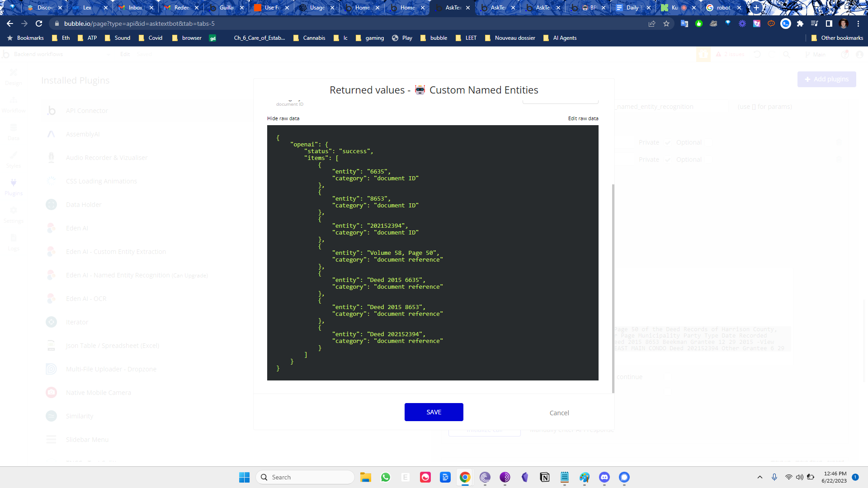This screenshot has height=488, width=868.
Task: Expand the hidden system tray icons chevron
Action: click(x=760, y=477)
